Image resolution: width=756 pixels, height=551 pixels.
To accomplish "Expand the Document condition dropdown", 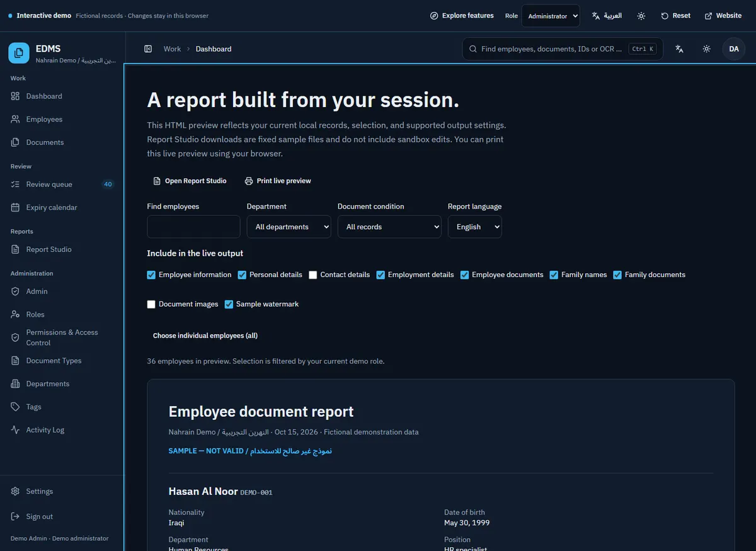I will pyautogui.click(x=389, y=227).
